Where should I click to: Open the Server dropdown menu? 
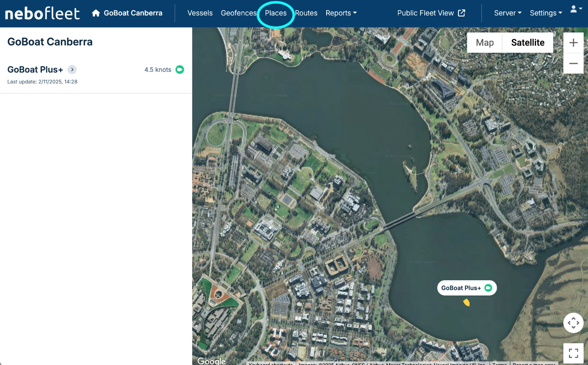(507, 13)
